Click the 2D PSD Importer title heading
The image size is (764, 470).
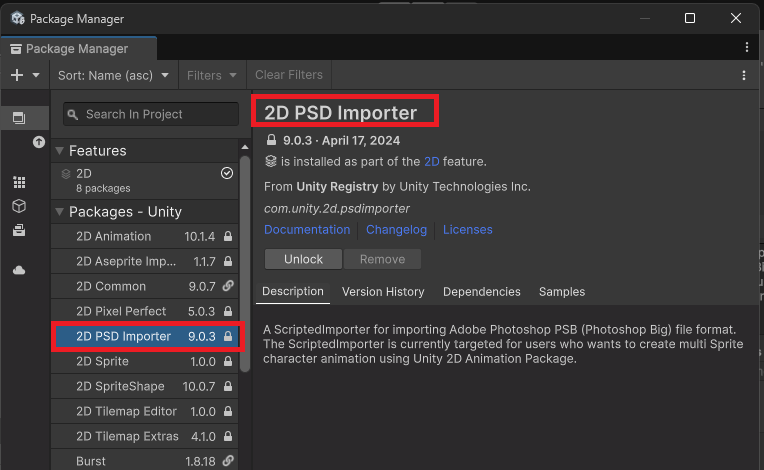click(x=341, y=113)
